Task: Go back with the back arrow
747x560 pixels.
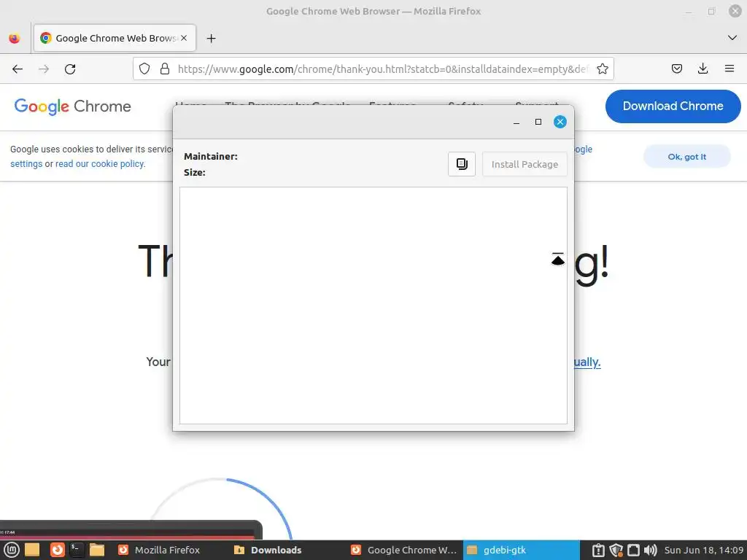Action: [x=18, y=69]
